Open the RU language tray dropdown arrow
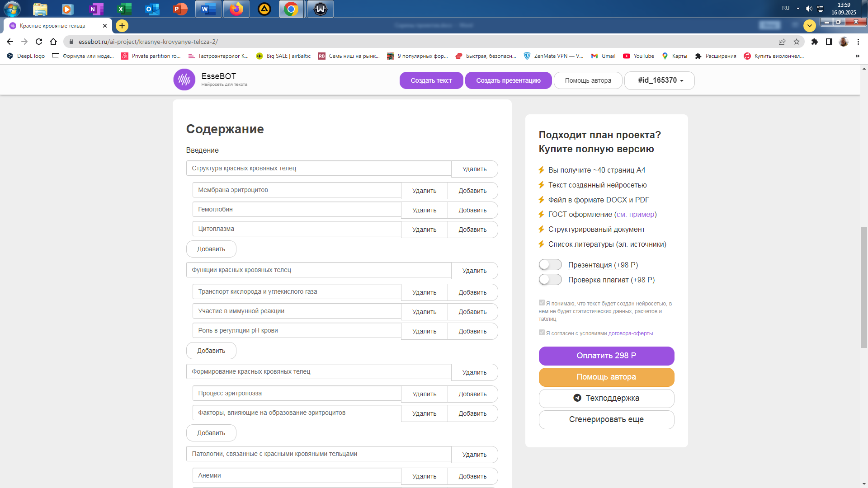The height and width of the screenshot is (488, 868). 798,8
